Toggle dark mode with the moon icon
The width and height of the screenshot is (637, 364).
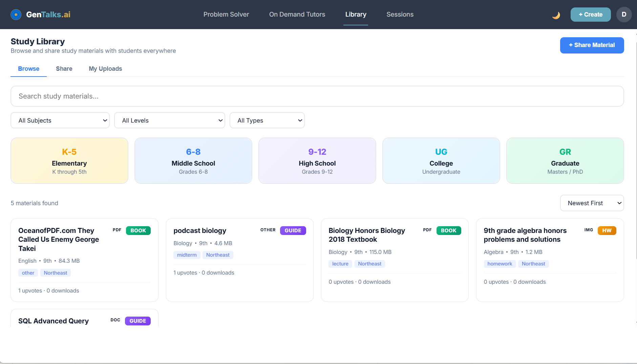(556, 15)
